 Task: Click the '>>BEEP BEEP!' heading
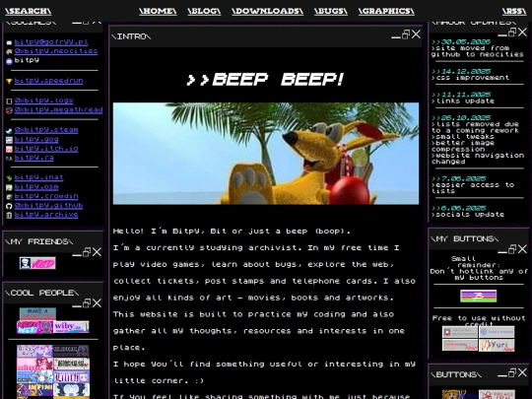click(x=265, y=80)
